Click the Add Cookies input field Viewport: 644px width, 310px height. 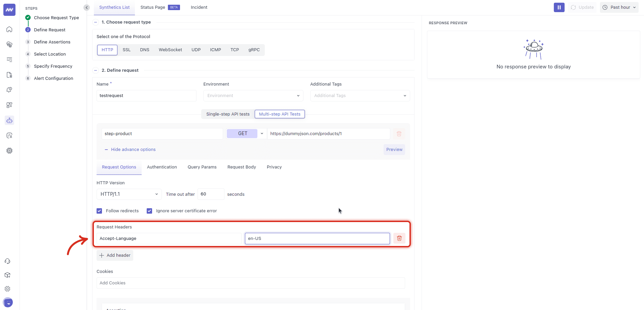click(x=250, y=283)
